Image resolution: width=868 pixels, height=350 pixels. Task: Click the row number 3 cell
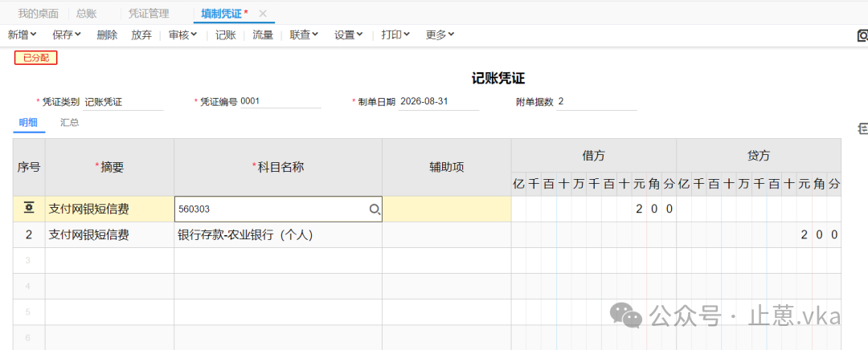(29, 260)
